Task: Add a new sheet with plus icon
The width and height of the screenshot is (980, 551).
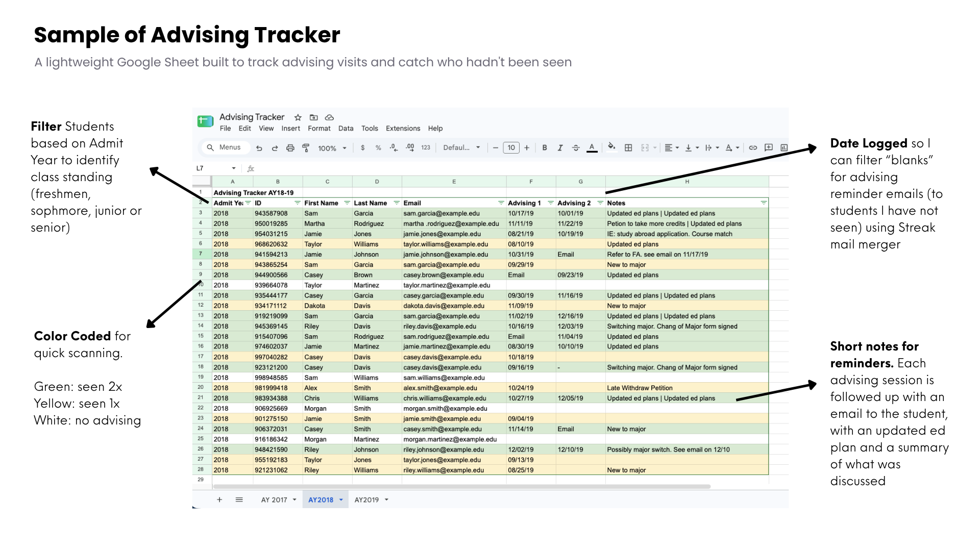Action: click(219, 500)
